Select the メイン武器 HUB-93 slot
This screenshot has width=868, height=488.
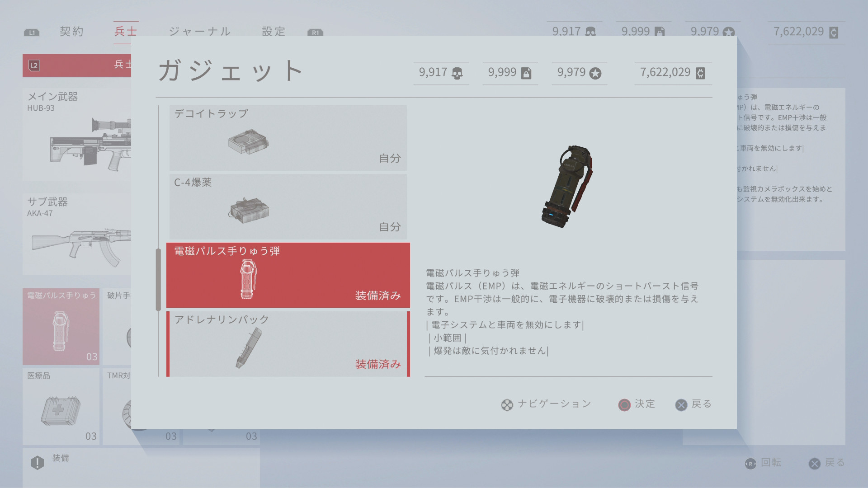77,135
